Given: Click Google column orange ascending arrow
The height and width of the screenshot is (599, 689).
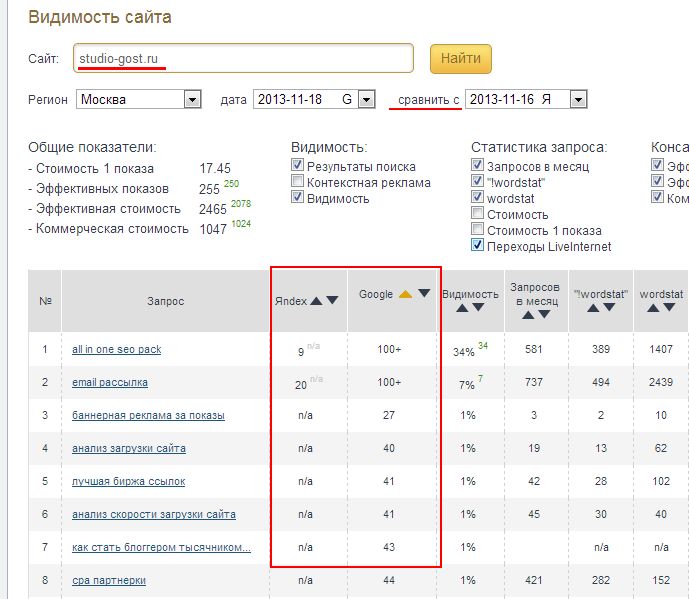Looking at the screenshot, I should click(406, 294).
